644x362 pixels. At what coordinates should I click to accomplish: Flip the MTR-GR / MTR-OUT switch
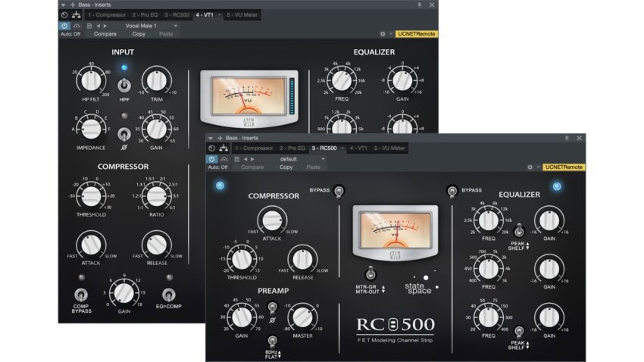pyautogui.click(x=370, y=273)
